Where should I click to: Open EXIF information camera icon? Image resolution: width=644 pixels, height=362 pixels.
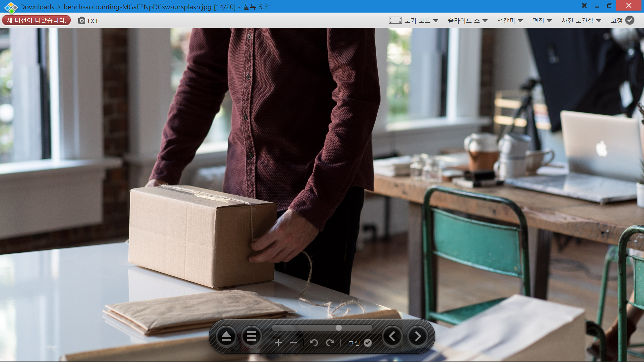pyautogui.click(x=82, y=20)
